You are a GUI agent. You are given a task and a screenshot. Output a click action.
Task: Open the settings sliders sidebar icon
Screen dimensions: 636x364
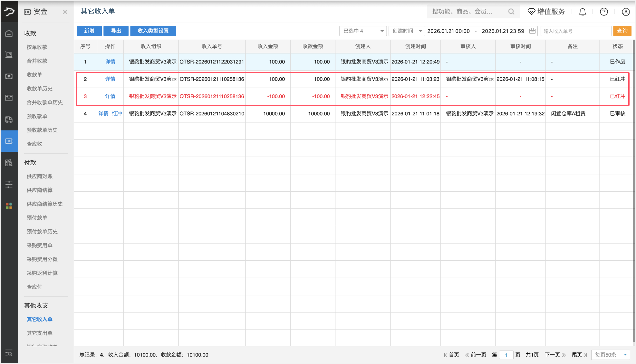[x=9, y=184]
